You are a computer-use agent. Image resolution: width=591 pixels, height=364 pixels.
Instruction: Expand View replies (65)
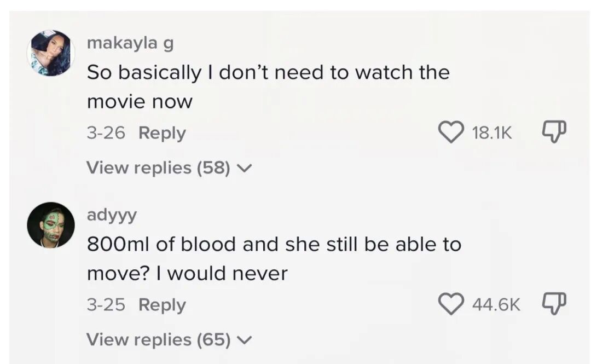click(169, 339)
